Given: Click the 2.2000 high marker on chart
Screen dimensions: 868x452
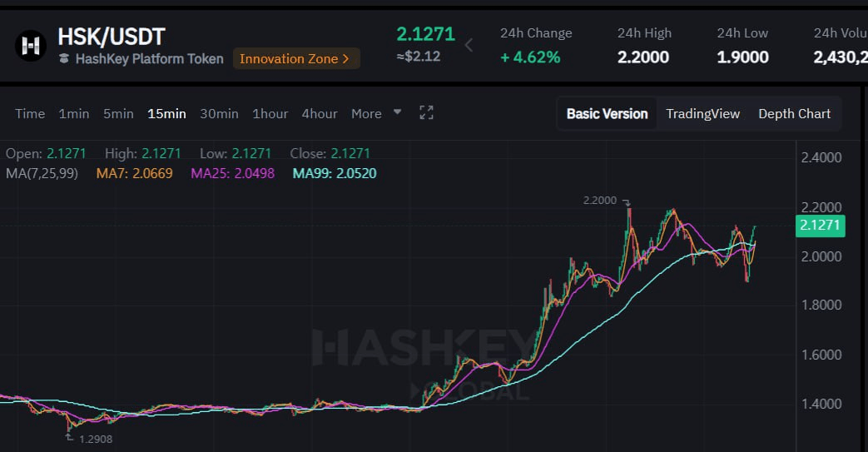Looking at the screenshot, I should (600, 201).
